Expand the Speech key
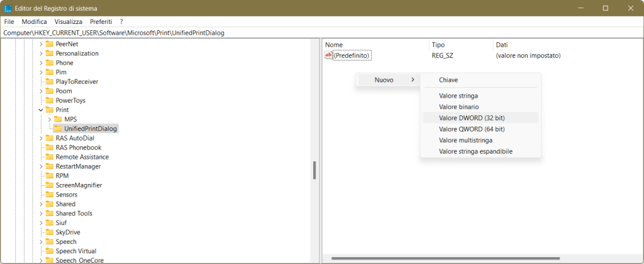 (41, 241)
